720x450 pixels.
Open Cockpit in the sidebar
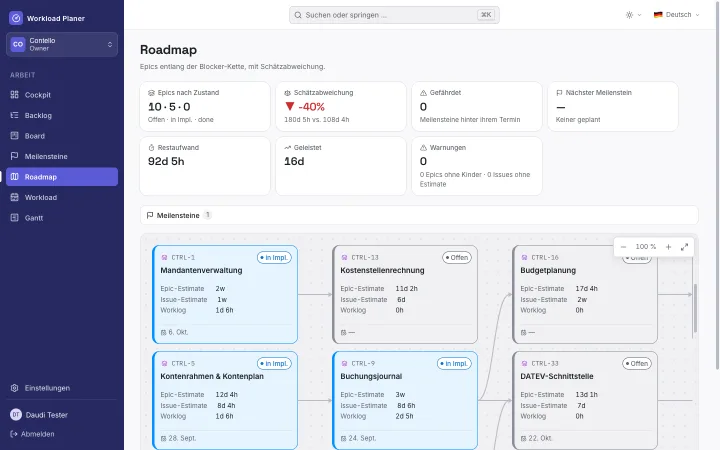coord(62,95)
